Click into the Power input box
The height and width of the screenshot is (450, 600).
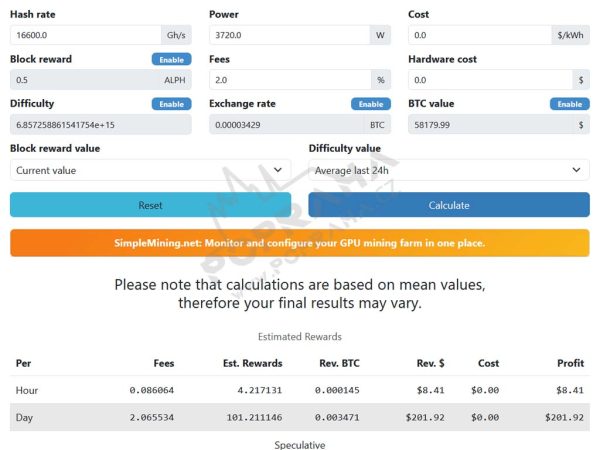(284, 34)
